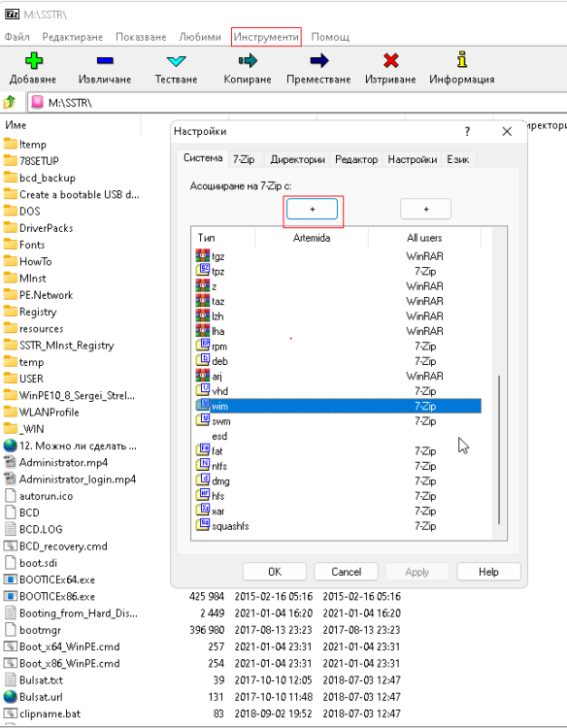This screenshot has height=728, width=567.
Task: Select the arj archive type icon
Action: tap(203, 376)
